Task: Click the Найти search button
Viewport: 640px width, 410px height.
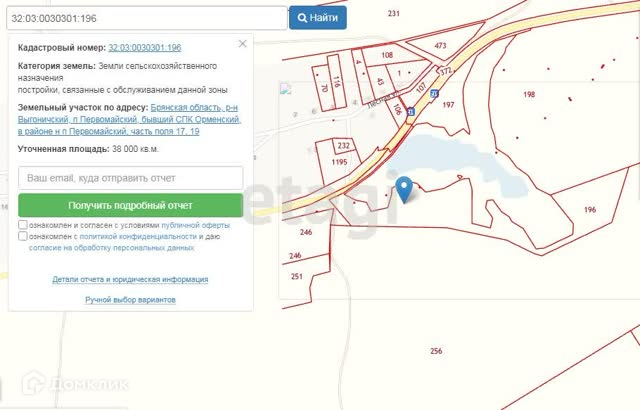Action: click(318, 18)
